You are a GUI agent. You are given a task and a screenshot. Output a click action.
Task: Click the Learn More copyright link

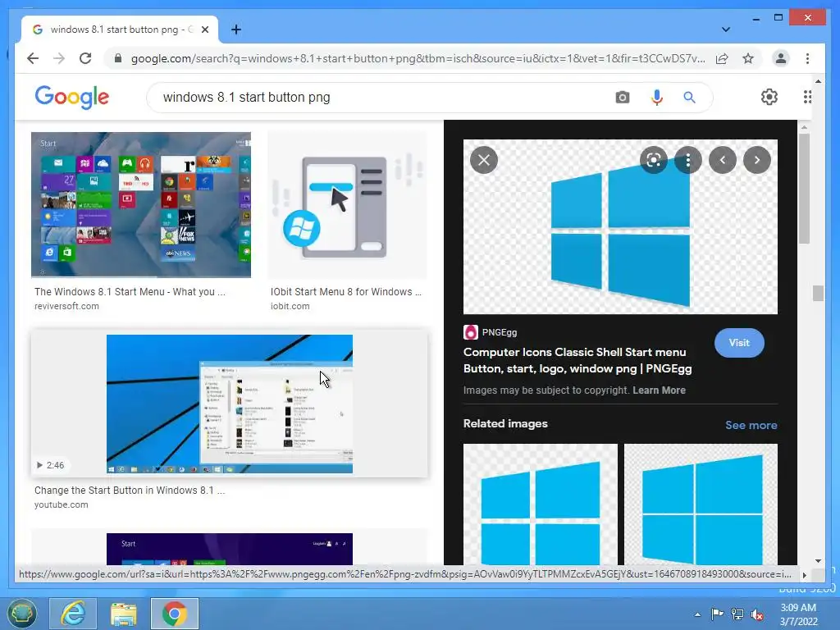[659, 390]
